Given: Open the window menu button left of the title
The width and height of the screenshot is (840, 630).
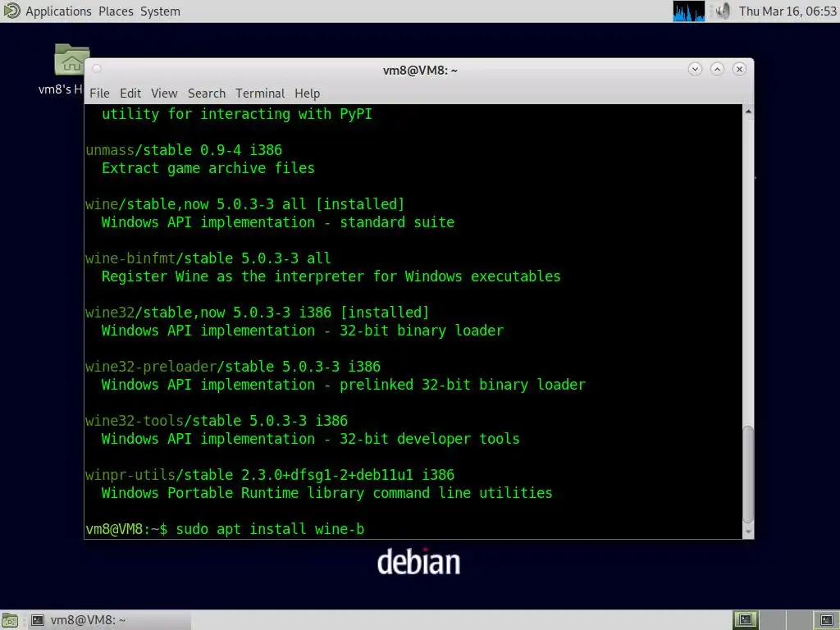Looking at the screenshot, I should [97, 69].
